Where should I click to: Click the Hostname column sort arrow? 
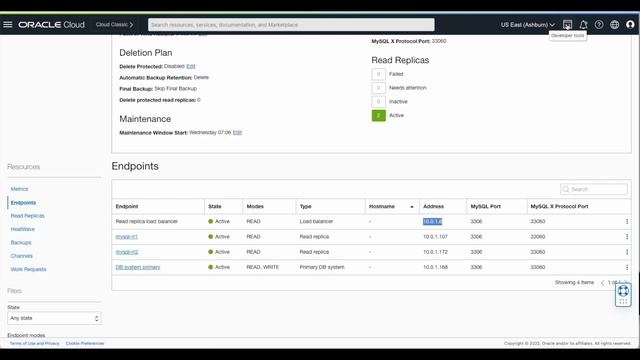(x=411, y=207)
